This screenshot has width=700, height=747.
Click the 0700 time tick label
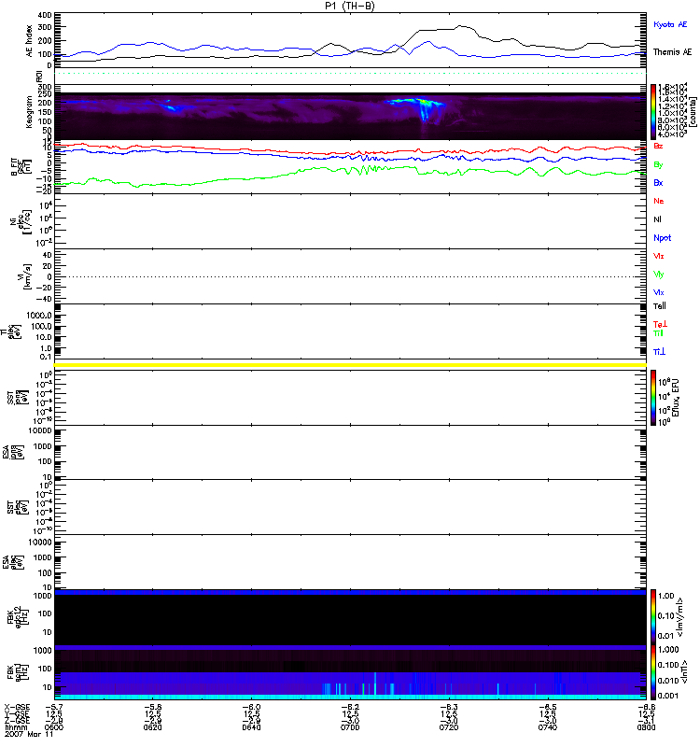(x=350, y=727)
